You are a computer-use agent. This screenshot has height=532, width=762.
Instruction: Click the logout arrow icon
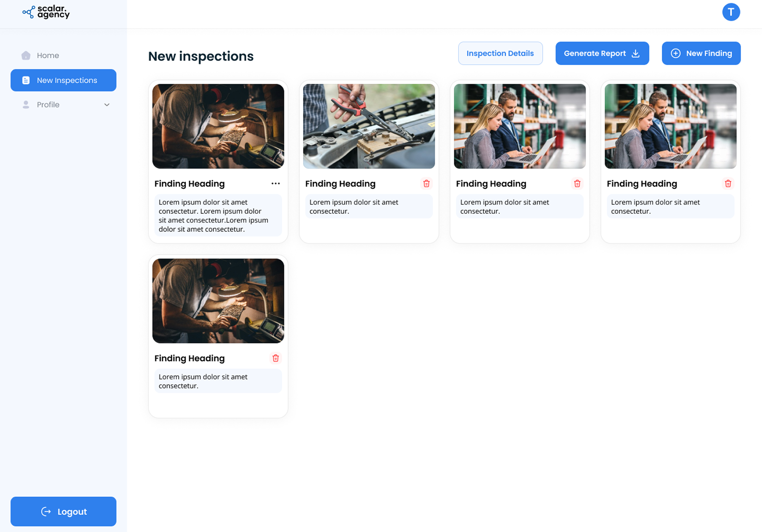[45, 511]
